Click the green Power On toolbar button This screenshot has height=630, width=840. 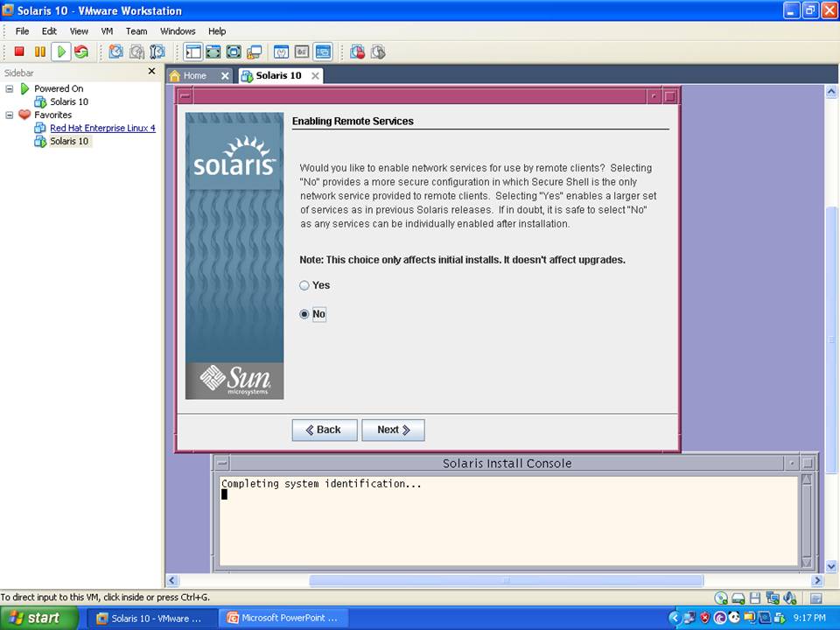61,52
